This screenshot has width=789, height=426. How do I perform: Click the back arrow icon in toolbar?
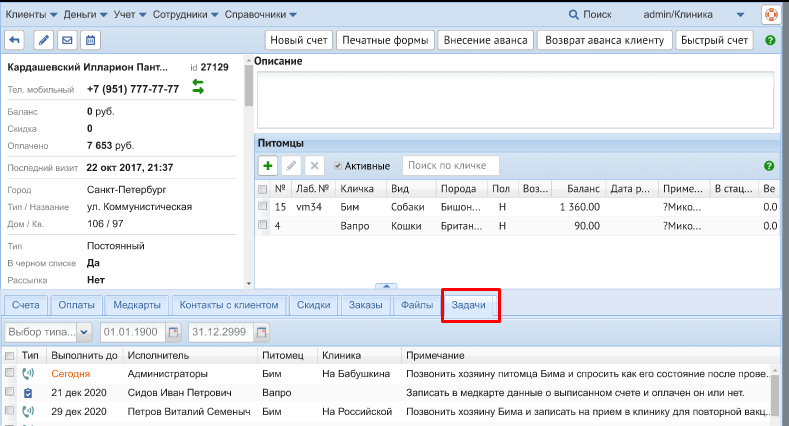click(x=15, y=41)
